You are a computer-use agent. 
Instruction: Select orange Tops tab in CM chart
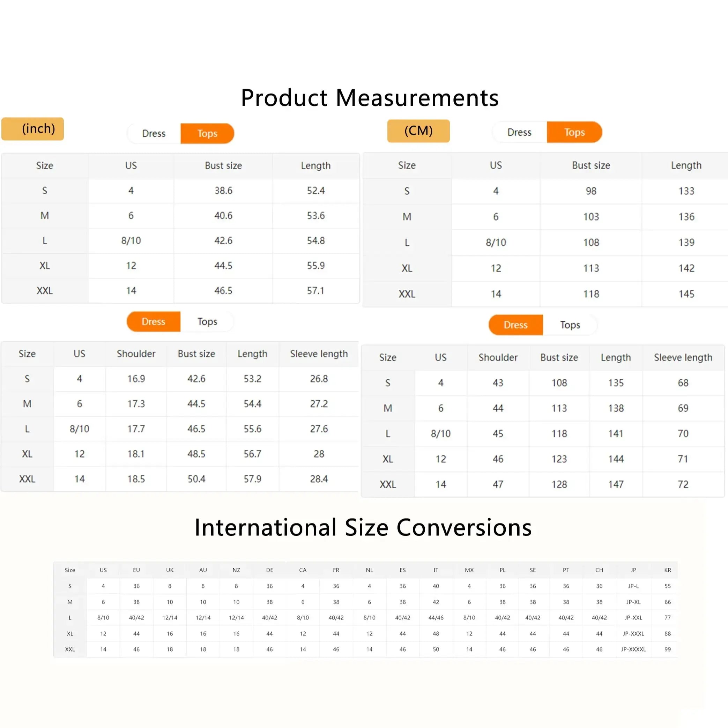[574, 132]
